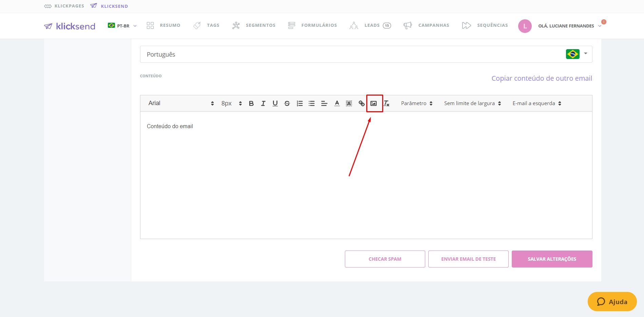Screen dimensions: 644x317
Task: Go to the Resumo menu
Action: point(163,25)
